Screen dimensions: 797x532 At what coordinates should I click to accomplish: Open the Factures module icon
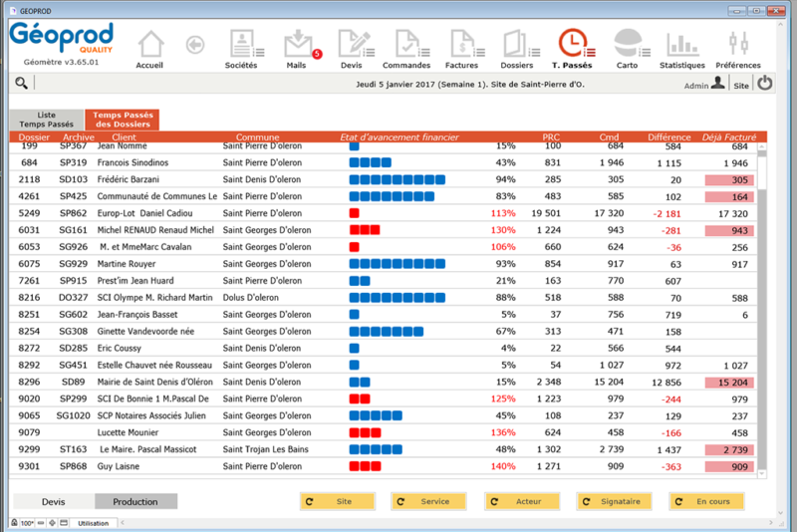coord(461,46)
